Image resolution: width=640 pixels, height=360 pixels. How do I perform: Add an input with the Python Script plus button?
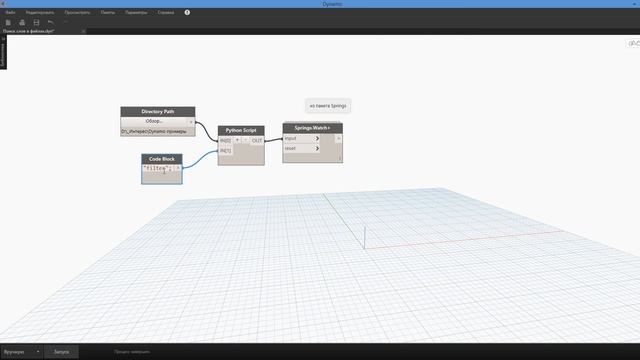point(237,140)
